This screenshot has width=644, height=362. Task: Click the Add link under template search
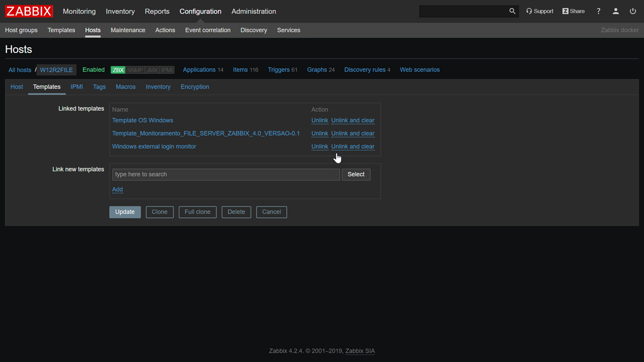[117, 190]
